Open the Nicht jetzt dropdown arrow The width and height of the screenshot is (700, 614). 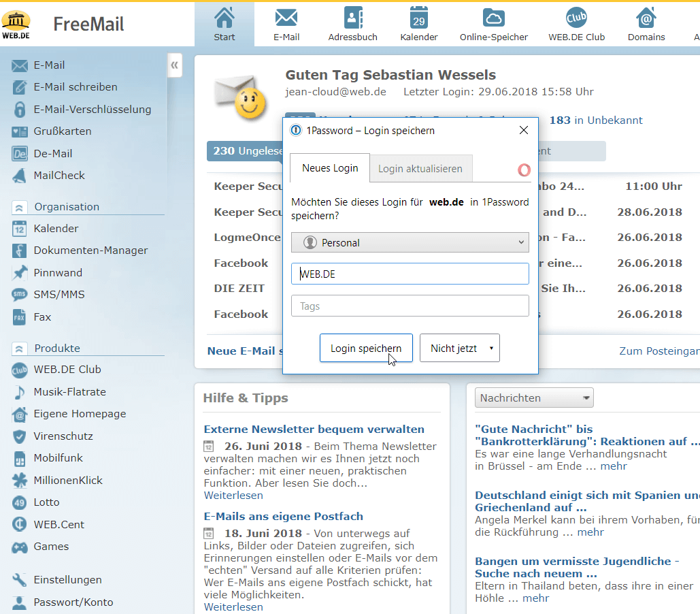[x=492, y=348]
